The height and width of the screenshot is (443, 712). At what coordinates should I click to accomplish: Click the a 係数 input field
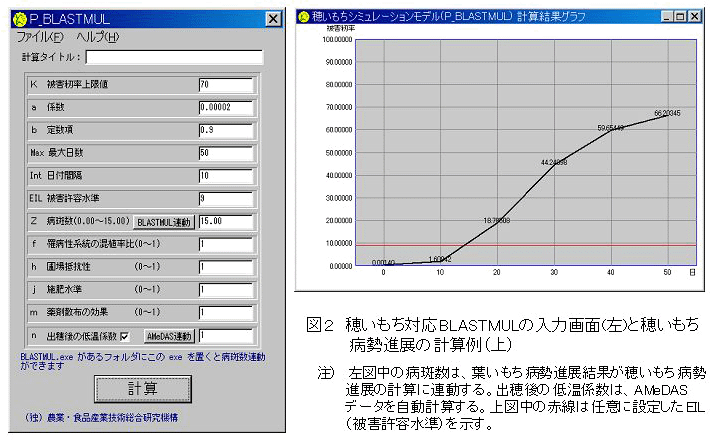coord(225,107)
